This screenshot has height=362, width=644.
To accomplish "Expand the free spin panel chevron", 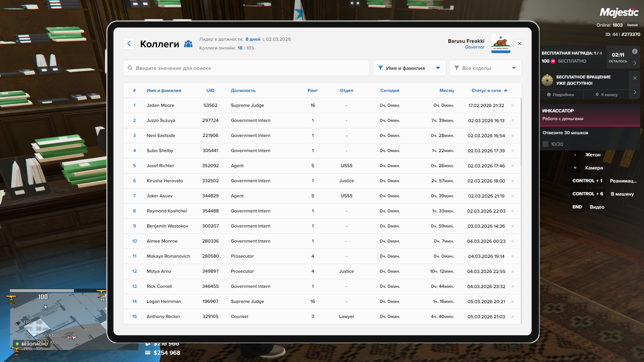I will 635,92.
